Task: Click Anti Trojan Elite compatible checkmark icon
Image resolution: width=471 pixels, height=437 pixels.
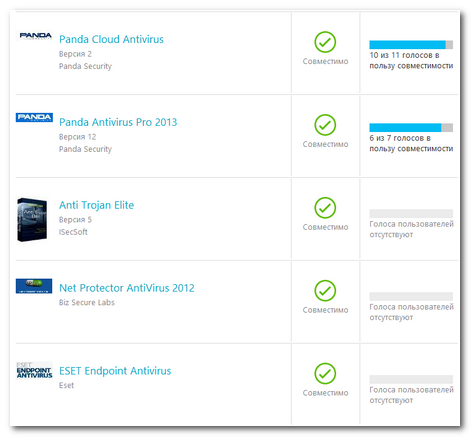Action: click(325, 208)
